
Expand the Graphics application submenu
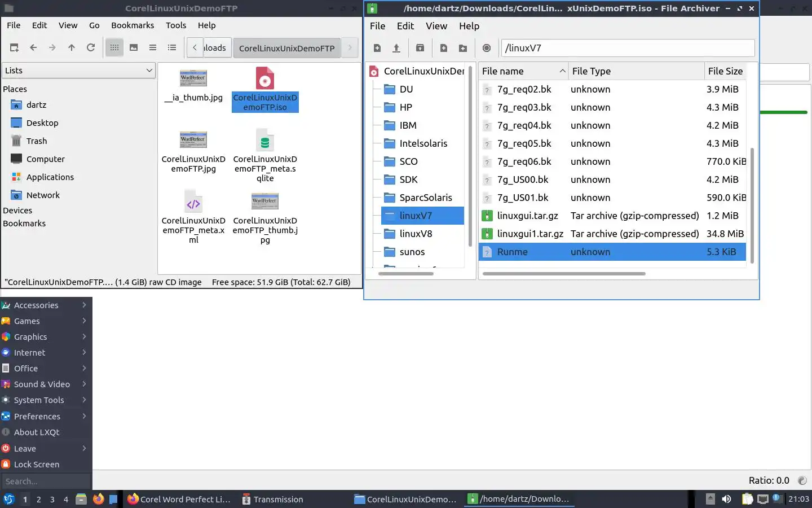pos(46,337)
